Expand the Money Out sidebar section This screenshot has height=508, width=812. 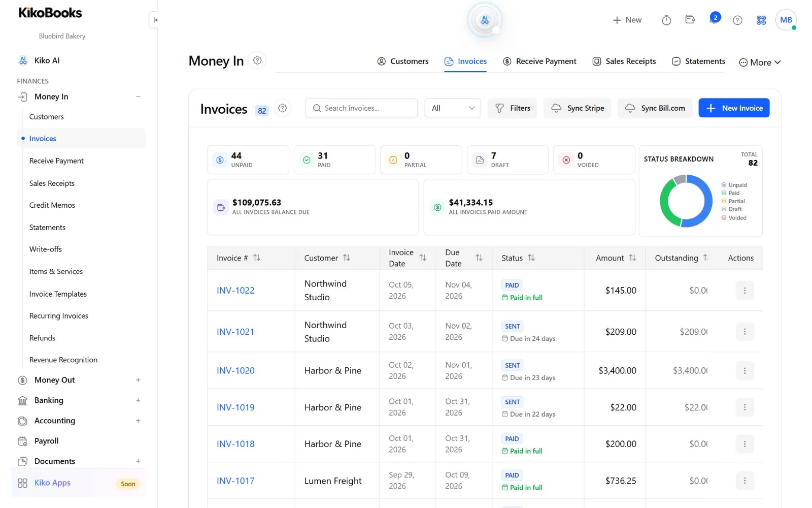(138, 380)
